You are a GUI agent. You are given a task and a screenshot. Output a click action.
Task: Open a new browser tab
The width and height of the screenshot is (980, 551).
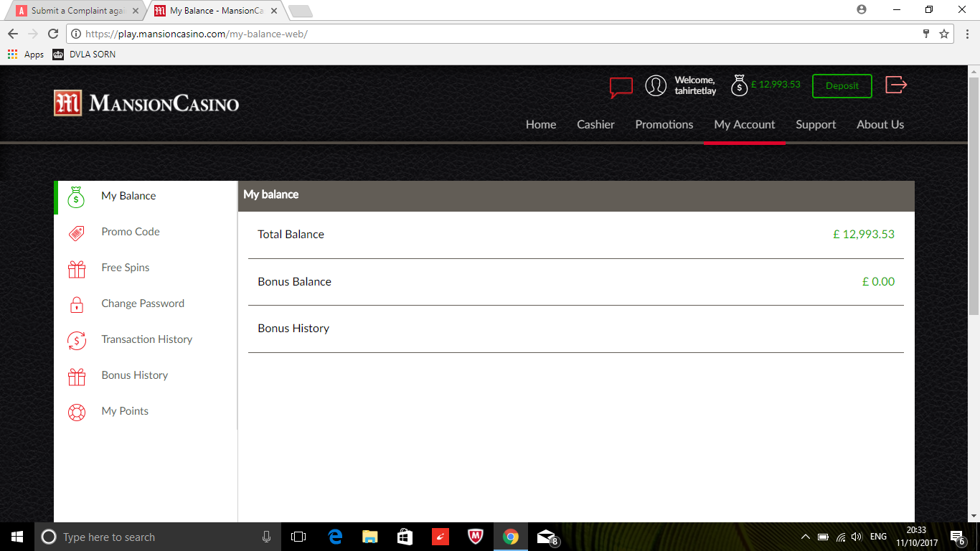300,11
